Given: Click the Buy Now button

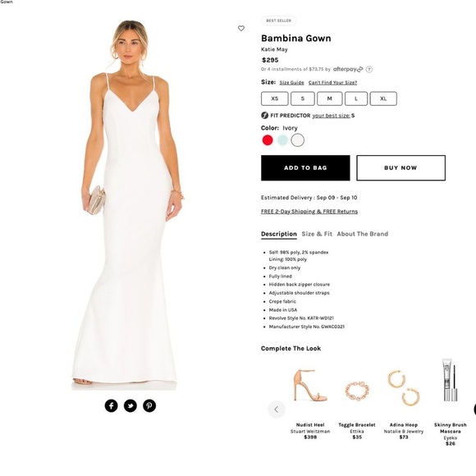Looking at the screenshot, I should [x=400, y=168].
